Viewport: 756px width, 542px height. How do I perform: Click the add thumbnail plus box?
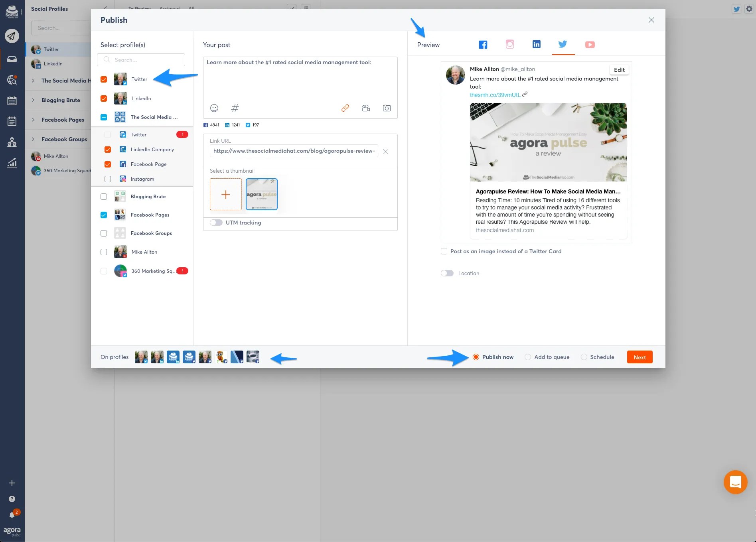[226, 194]
